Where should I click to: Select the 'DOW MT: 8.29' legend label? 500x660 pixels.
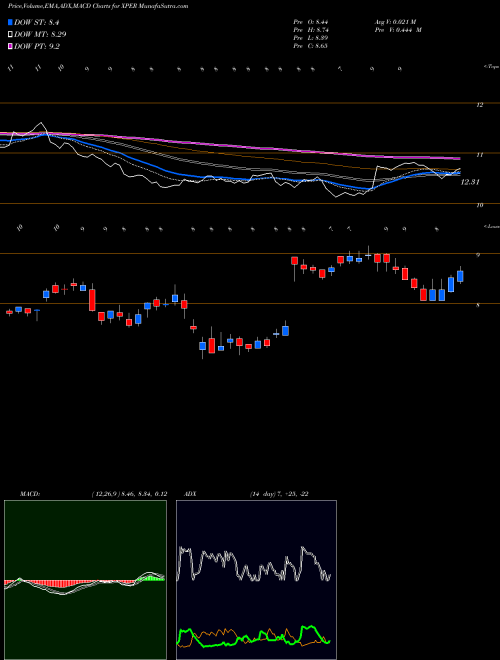coord(40,34)
